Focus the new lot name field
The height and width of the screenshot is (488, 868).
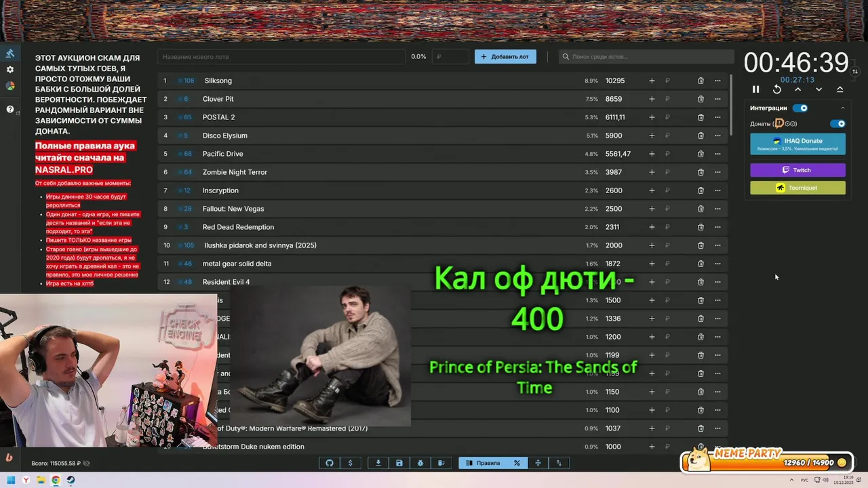(x=281, y=57)
